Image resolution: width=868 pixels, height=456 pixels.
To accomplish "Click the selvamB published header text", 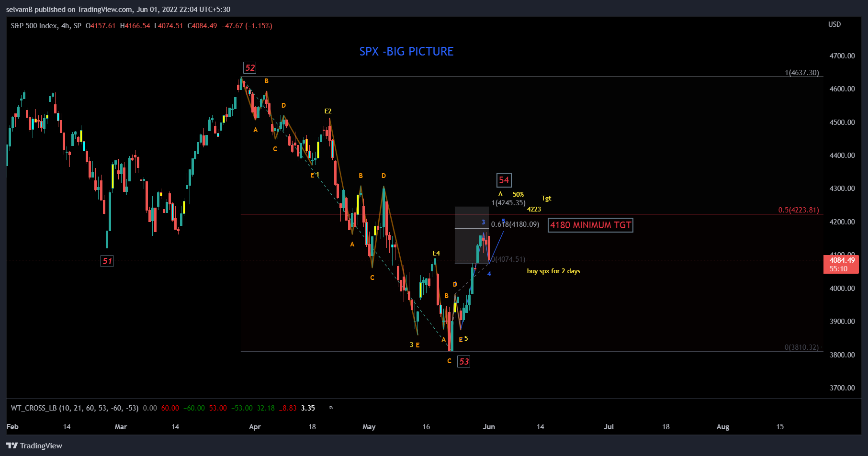I will coord(118,10).
